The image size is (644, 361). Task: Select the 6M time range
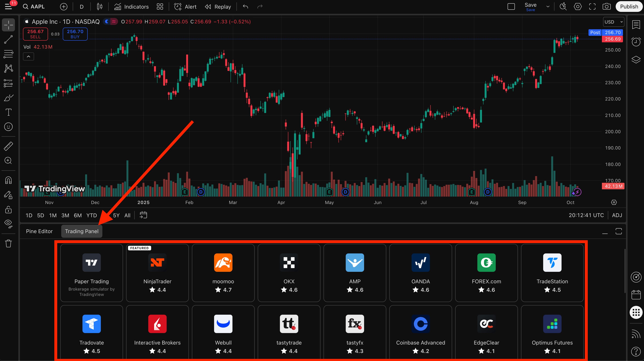pyautogui.click(x=78, y=215)
